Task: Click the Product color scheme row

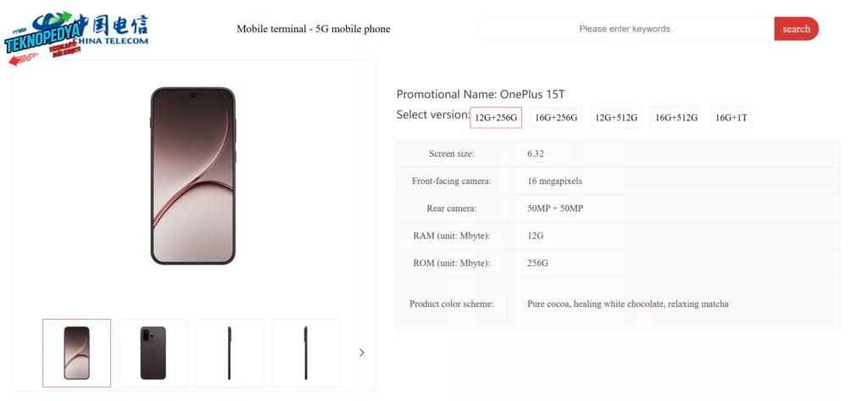Action: point(618,304)
